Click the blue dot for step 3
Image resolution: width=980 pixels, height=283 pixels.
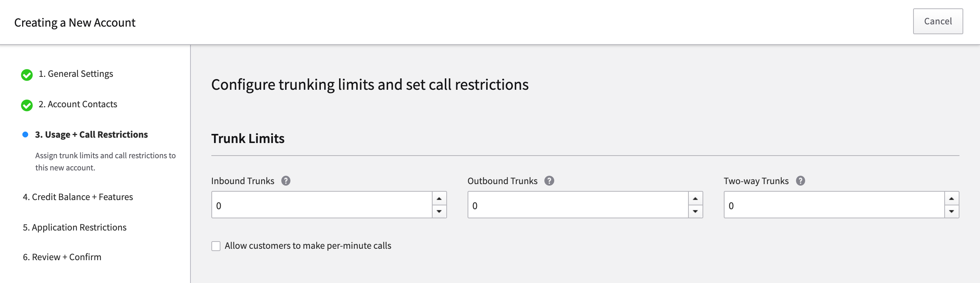(25, 134)
